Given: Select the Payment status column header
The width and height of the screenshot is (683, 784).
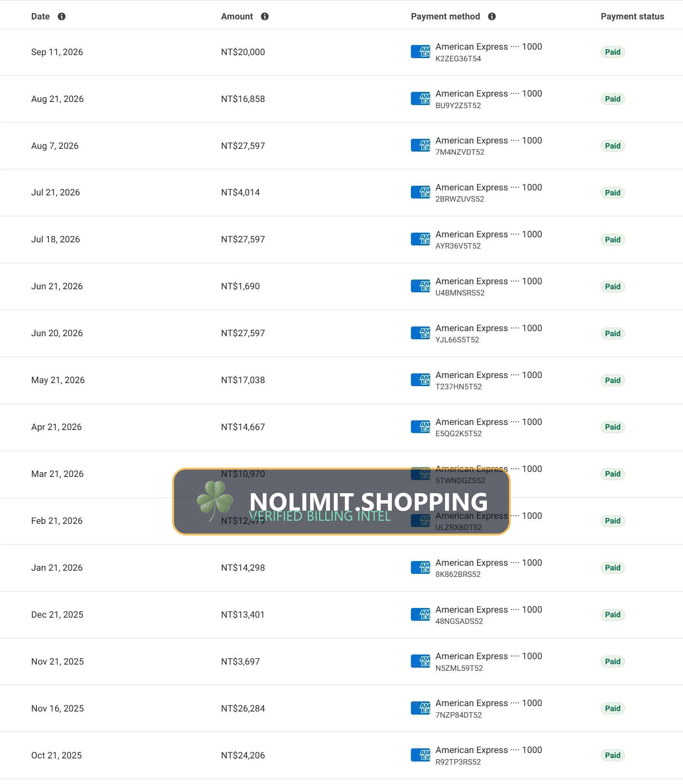Looking at the screenshot, I should coord(632,16).
